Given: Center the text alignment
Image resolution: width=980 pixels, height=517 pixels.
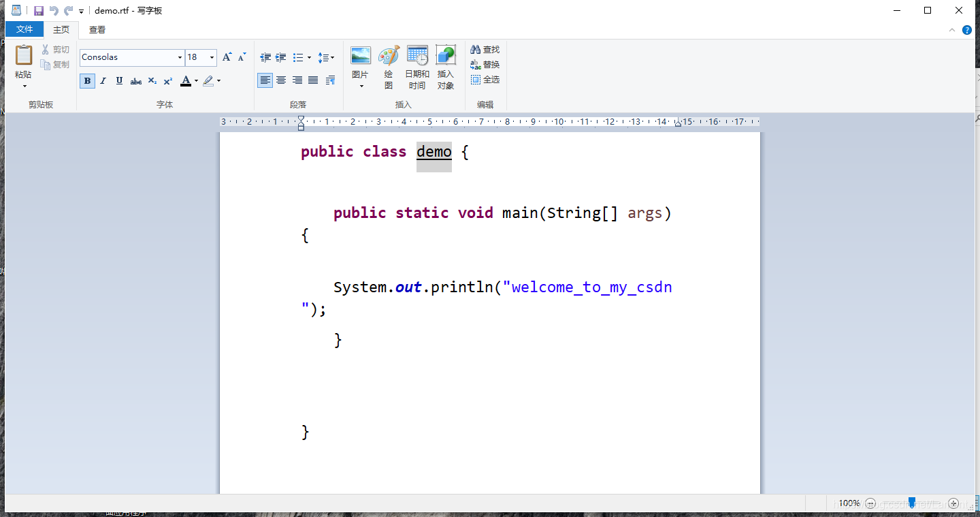Looking at the screenshot, I should tap(281, 80).
